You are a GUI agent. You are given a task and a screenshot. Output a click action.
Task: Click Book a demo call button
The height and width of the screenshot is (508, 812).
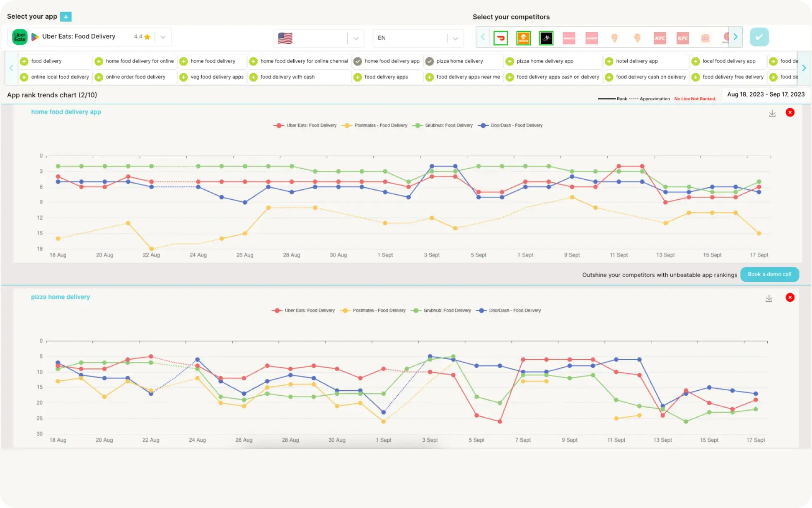769,274
